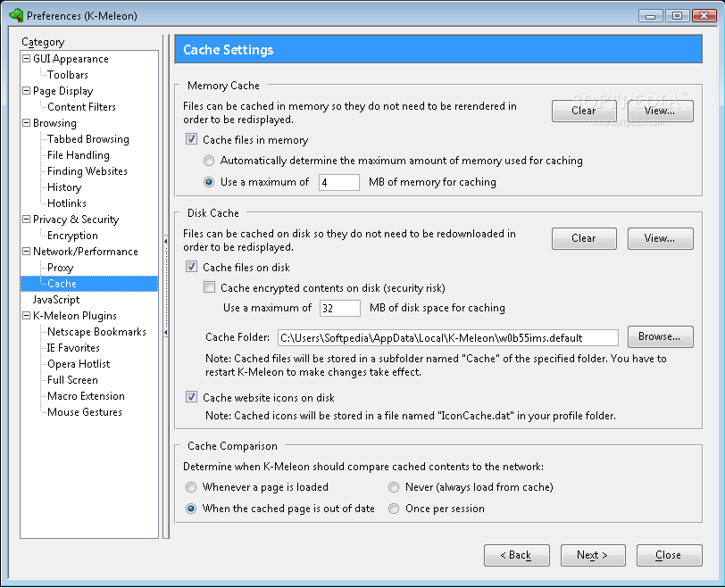Maximize the Preferences window
The height and width of the screenshot is (588, 725).
677,16
